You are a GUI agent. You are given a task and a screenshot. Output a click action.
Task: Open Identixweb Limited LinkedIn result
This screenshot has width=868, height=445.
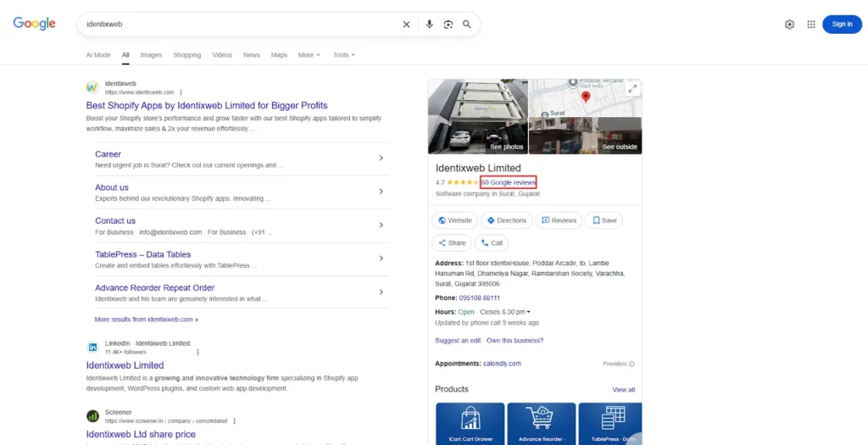tap(125, 365)
